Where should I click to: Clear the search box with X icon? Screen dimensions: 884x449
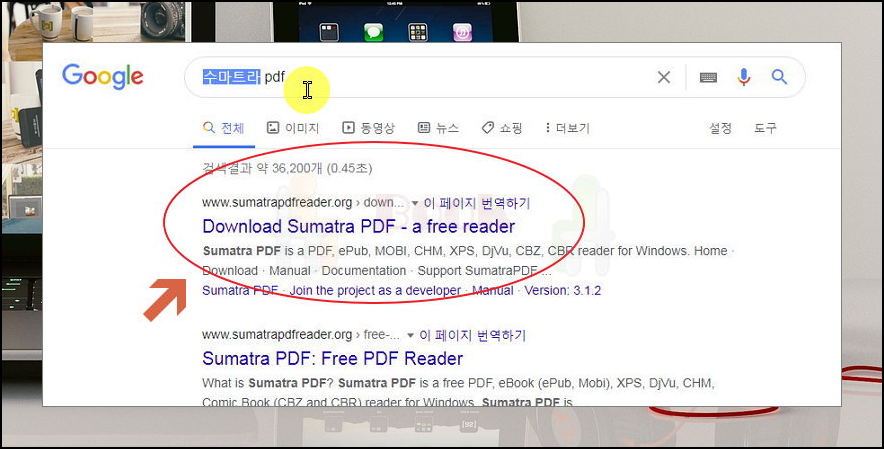pyautogui.click(x=664, y=77)
